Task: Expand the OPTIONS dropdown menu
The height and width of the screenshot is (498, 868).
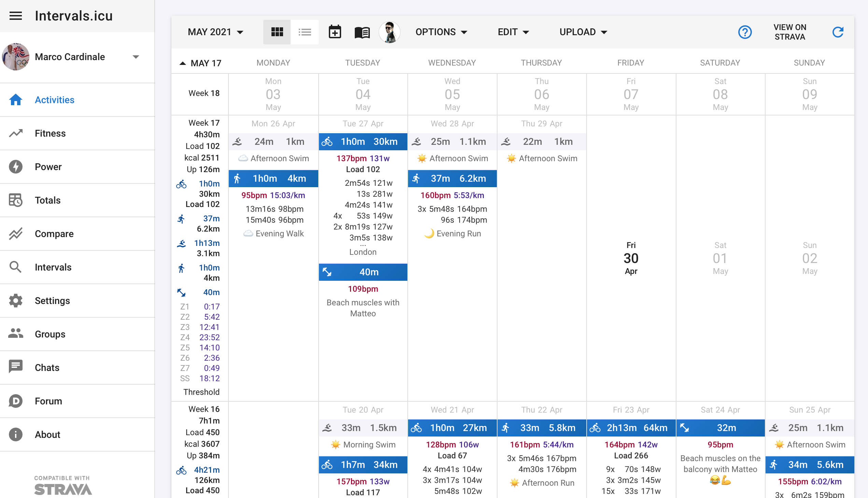Action: [441, 32]
